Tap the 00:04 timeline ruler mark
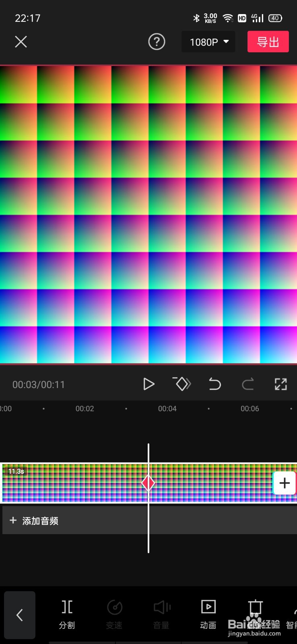Viewport: 297px width, 644px height. point(167,409)
